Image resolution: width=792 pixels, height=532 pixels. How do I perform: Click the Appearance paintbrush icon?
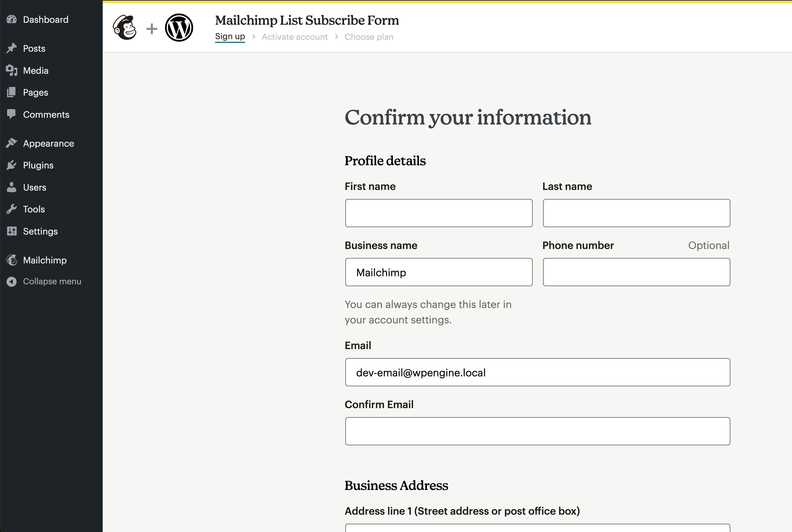point(12,143)
